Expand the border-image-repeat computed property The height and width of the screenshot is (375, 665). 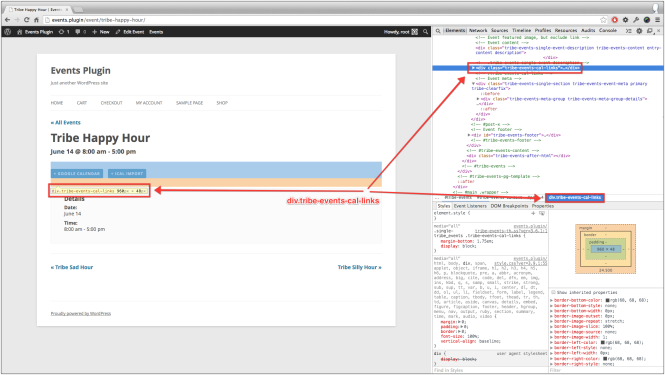[552, 321]
